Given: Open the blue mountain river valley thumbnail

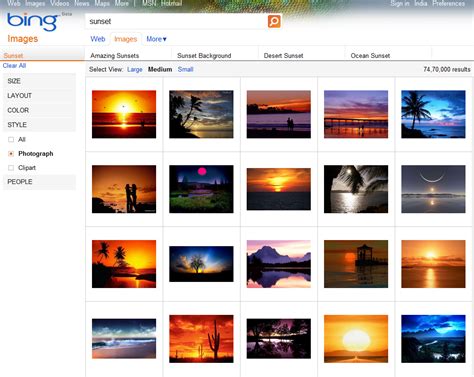Looking at the screenshot, I should (433, 339).
